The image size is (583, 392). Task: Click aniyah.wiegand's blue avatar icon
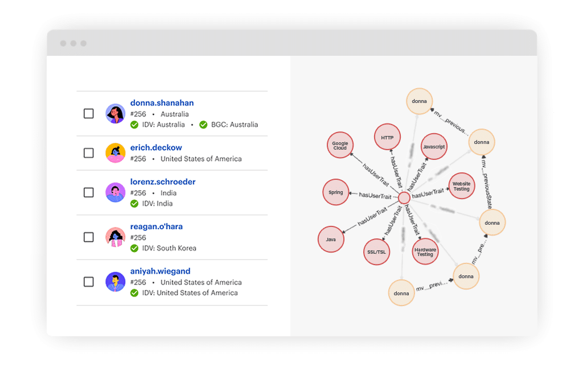[x=116, y=282]
